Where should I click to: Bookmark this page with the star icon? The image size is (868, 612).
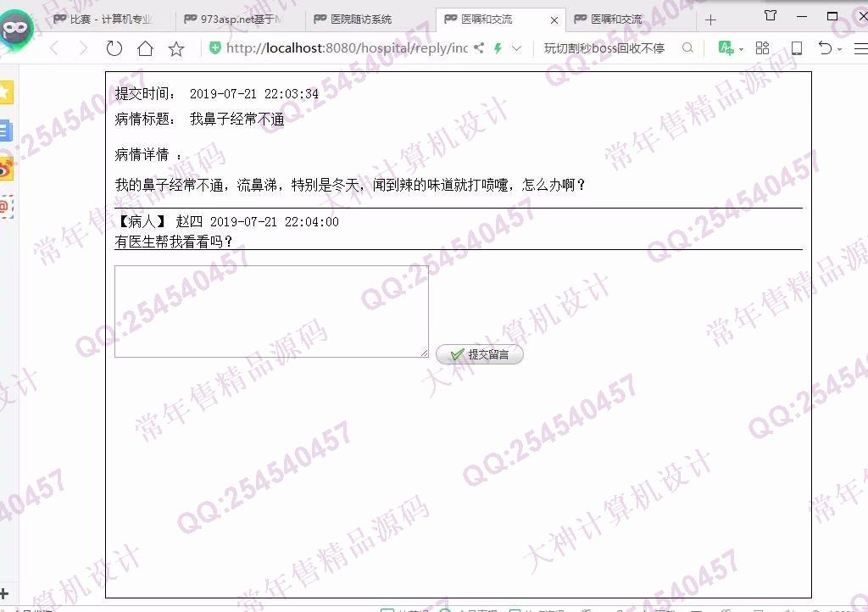(x=176, y=48)
